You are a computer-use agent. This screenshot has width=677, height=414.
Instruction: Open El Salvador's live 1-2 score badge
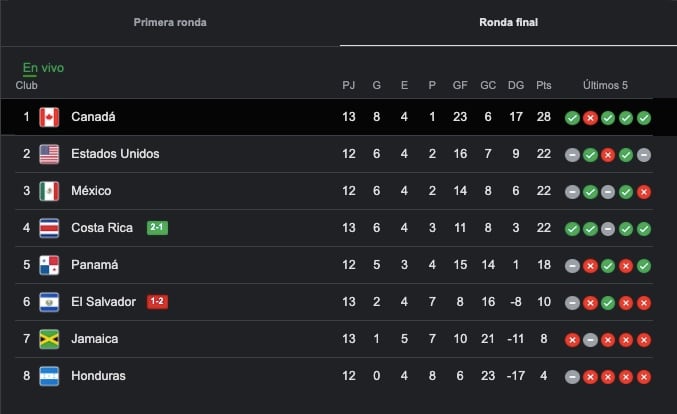click(x=157, y=302)
